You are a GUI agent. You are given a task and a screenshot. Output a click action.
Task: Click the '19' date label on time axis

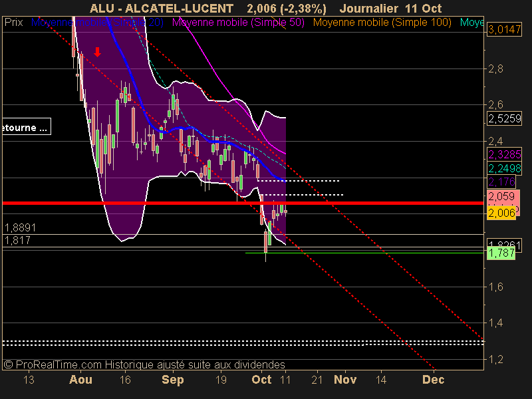tap(221, 380)
